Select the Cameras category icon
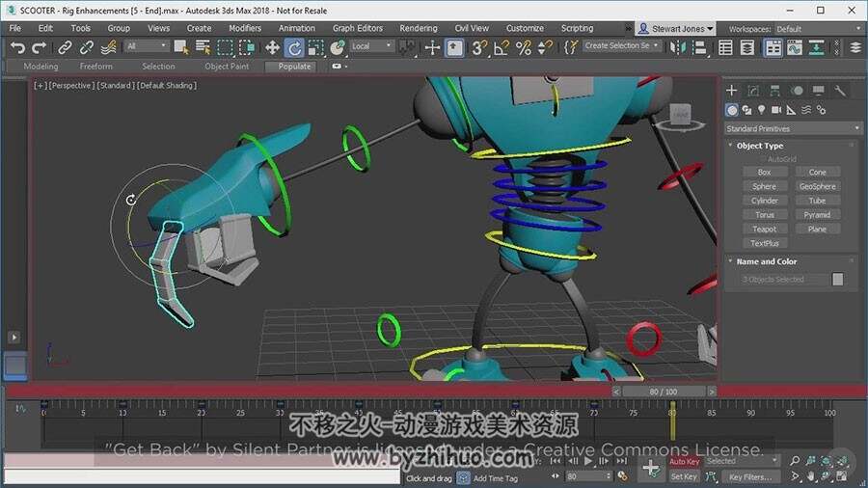Viewport: 868px width, 488px height. [x=776, y=110]
